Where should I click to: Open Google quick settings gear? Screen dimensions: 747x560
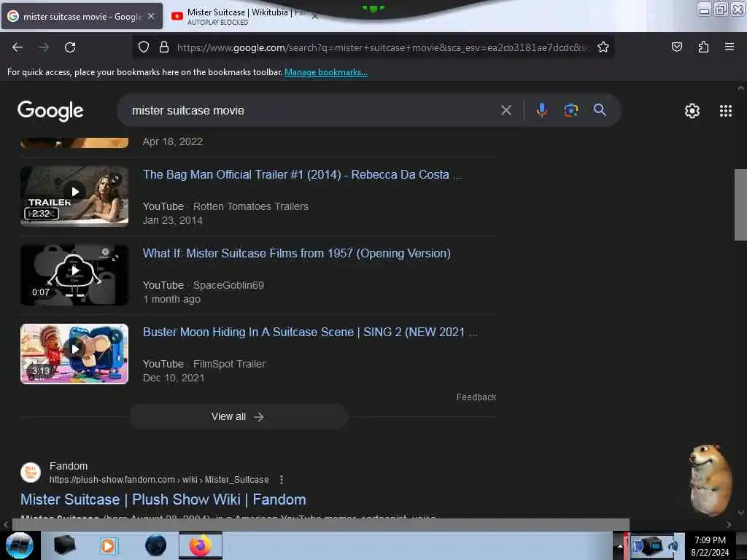tap(692, 111)
